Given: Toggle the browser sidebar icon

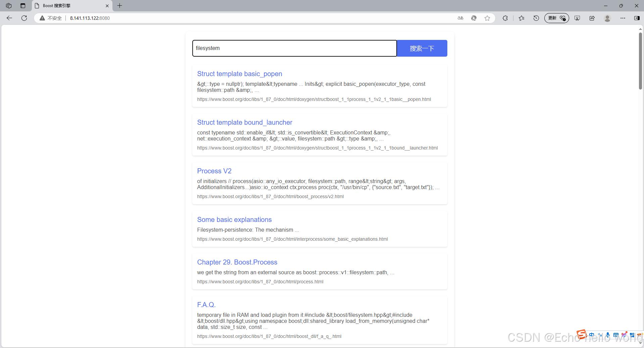Looking at the screenshot, I should [637, 18].
